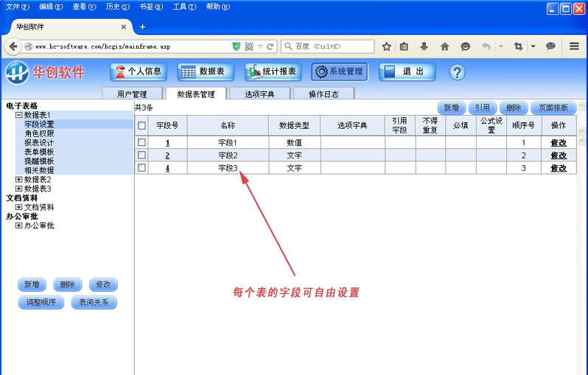Click the 表间关系 button in sidebar

click(94, 302)
